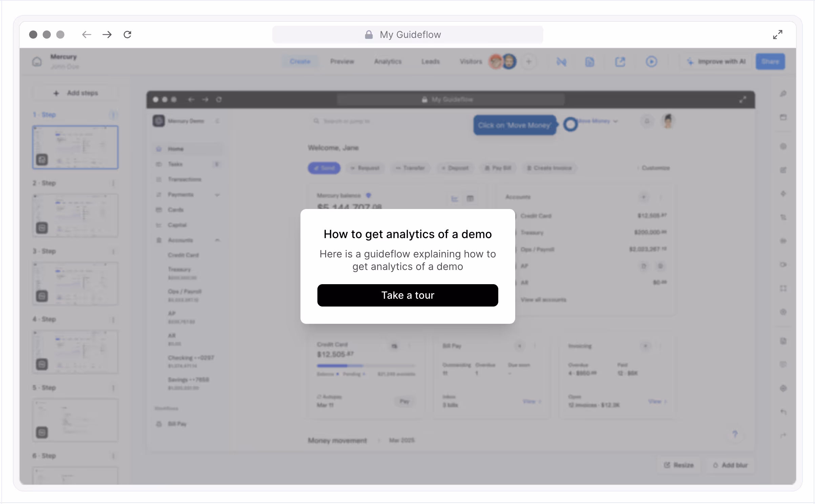Viewport: 815px width, 504px height.
Task: Click the Add steps button
Action: click(x=76, y=93)
